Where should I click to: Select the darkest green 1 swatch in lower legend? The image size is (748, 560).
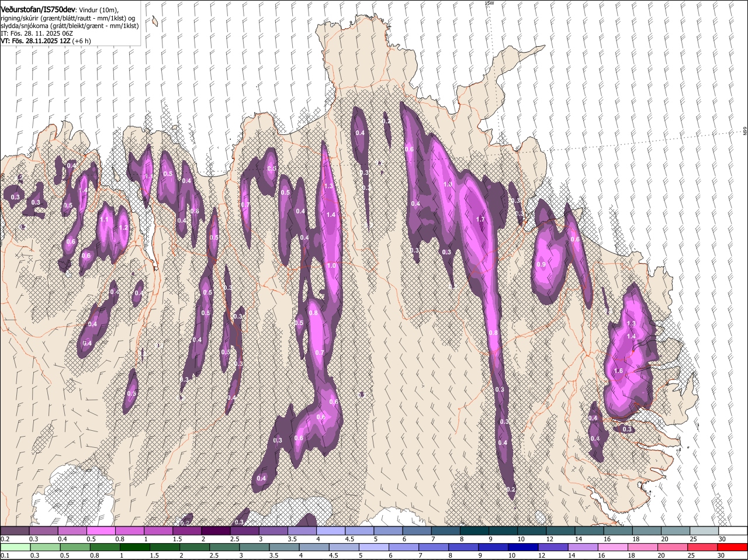coord(134,548)
